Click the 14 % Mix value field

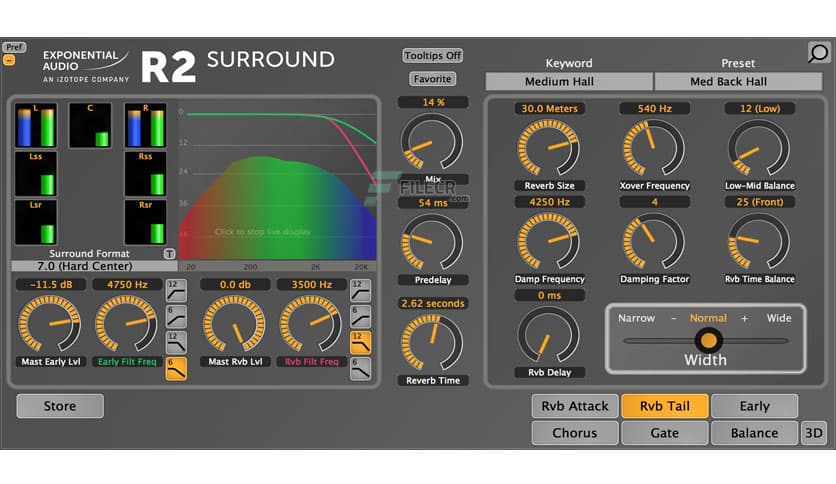tap(433, 102)
